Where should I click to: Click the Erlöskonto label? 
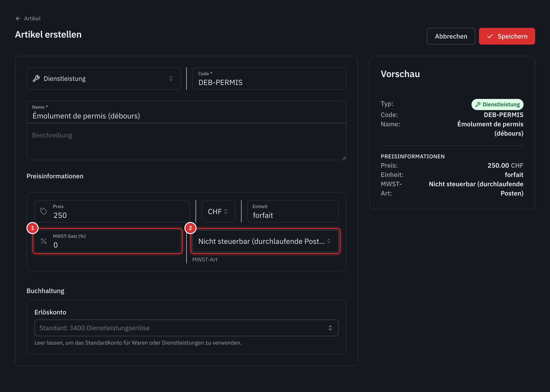pos(50,312)
